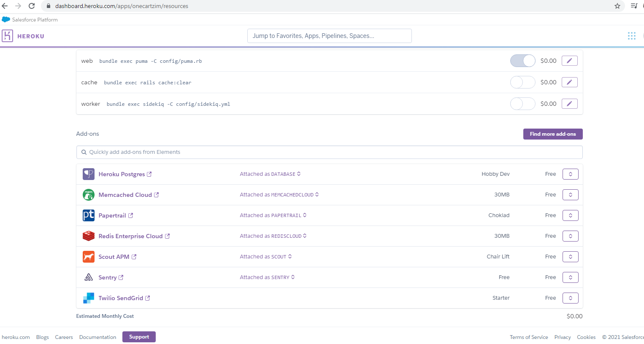
Task: Click the Twilio SendGrid icon
Action: click(88, 298)
